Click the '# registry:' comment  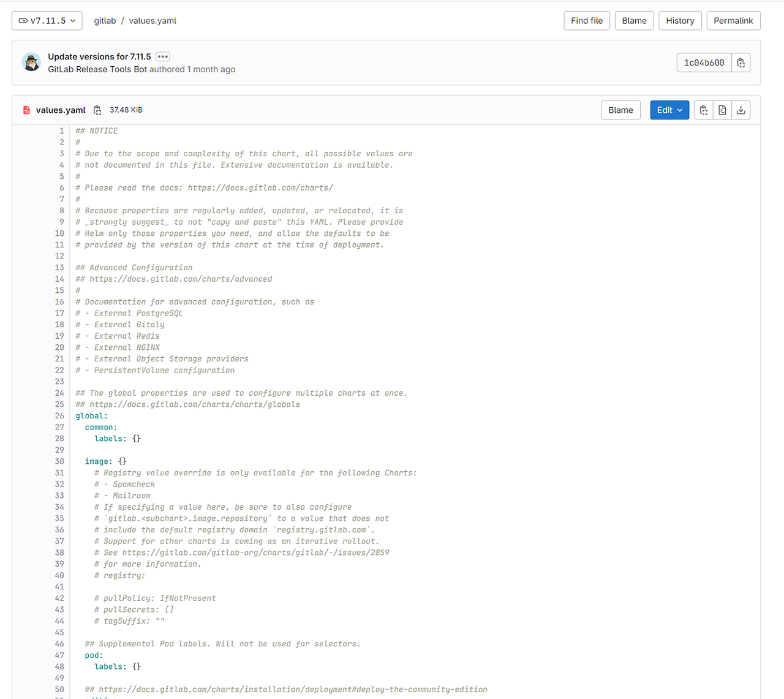point(120,575)
